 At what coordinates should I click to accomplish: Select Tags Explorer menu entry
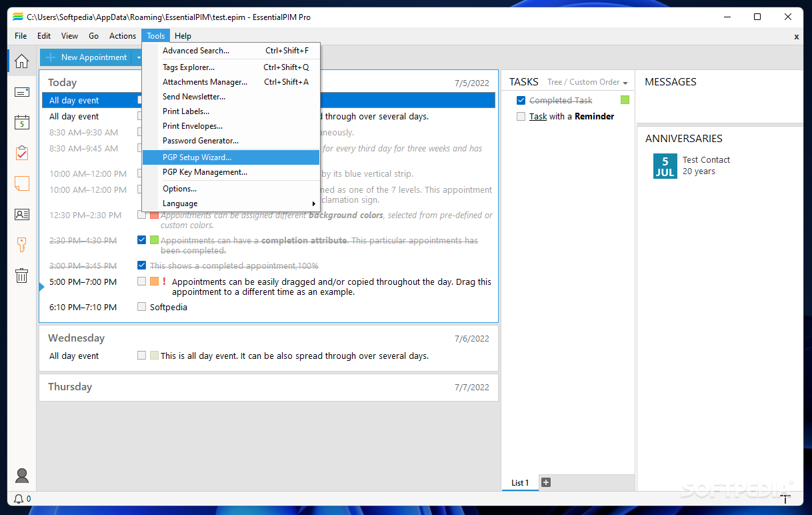click(231, 67)
